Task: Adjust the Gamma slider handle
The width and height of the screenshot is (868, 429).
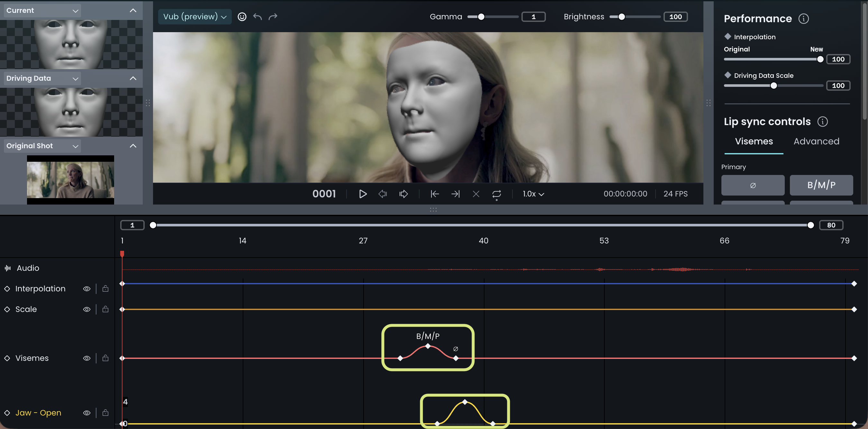Action: click(481, 17)
